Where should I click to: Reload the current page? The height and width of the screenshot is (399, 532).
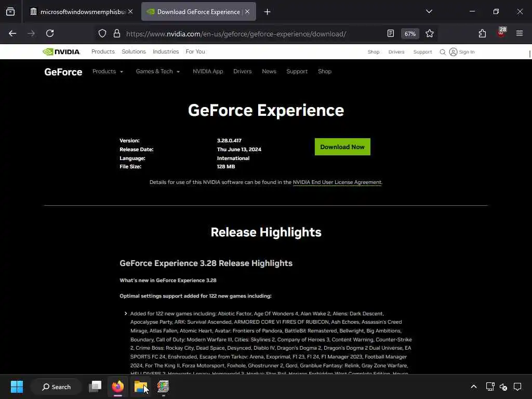click(50, 33)
